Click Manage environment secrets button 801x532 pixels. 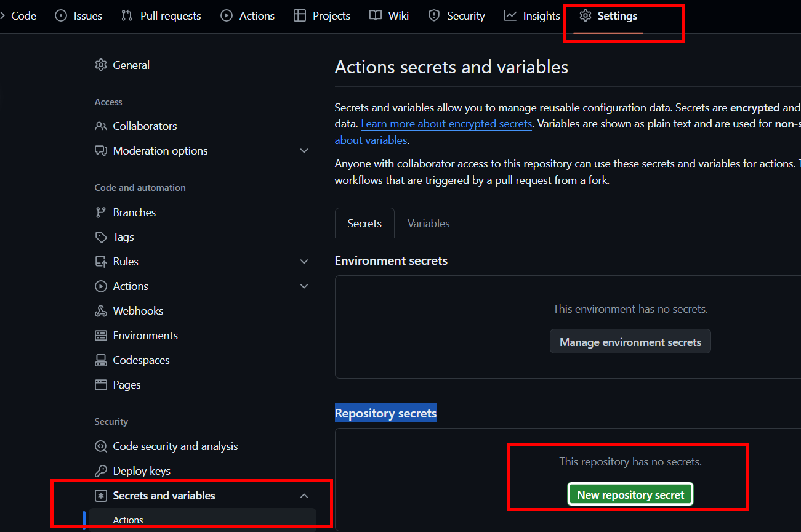630,342
